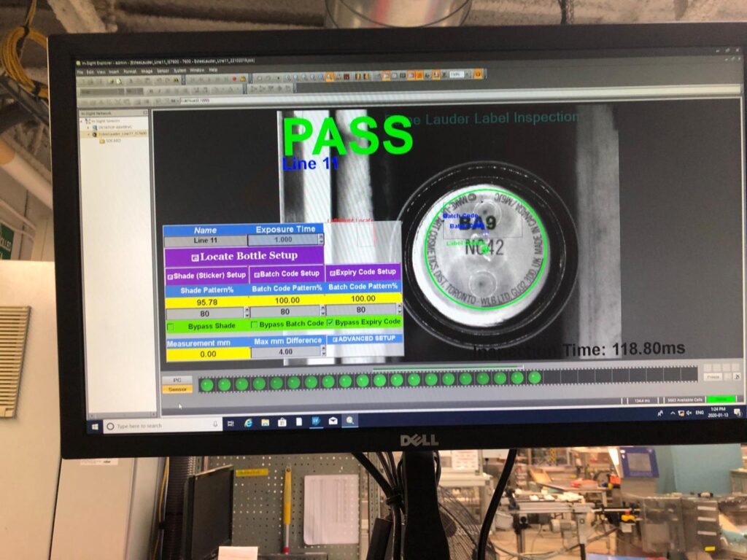Click the Line 11 name field
The width and height of the screenshot is (747, 560).
click(205, 241)
